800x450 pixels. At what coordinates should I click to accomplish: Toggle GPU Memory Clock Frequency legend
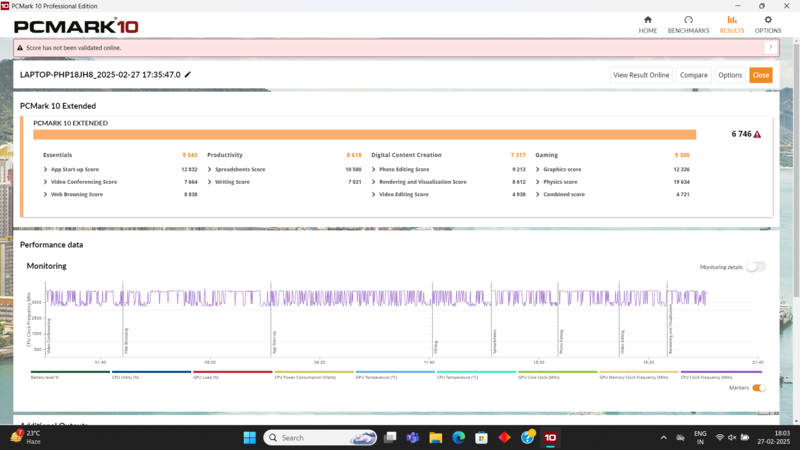(x=639, y=374)
